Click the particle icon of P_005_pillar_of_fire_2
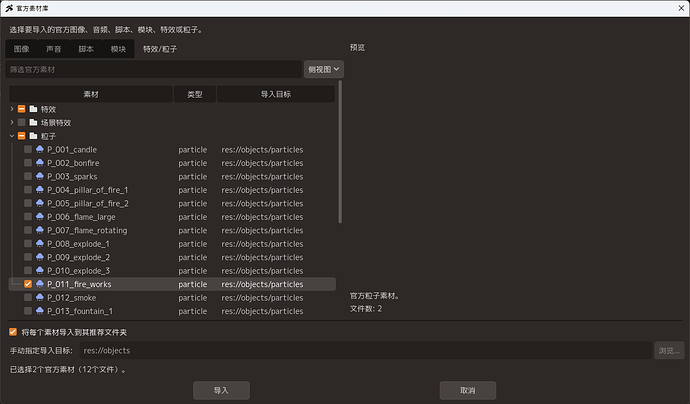Screen dimensions: 690x404 pos(40,203)
